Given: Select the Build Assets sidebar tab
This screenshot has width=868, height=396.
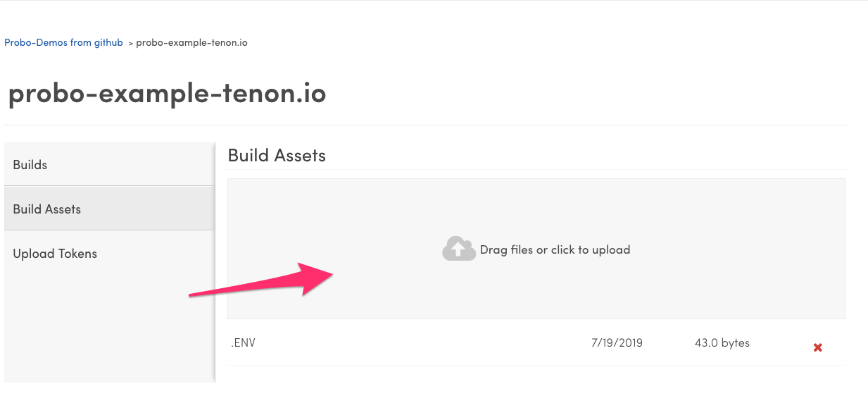Looking at the screenshot, I should [x=47, y=209].
